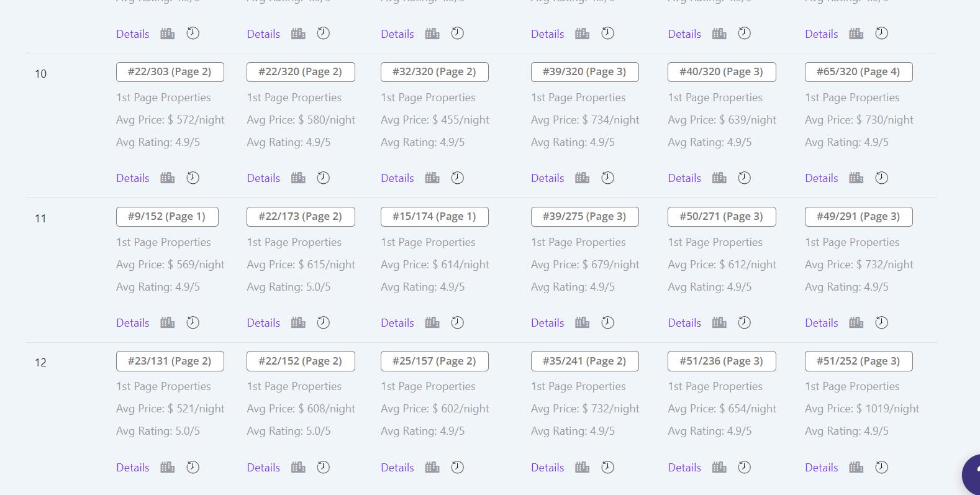Open history clock icon for #49/291 (Page 3)
The width and height of the screenshot is (980, 495).
882,322
